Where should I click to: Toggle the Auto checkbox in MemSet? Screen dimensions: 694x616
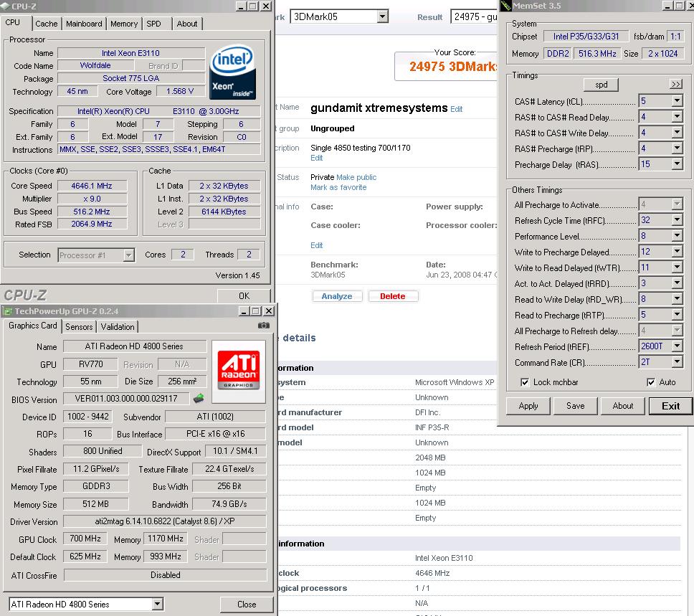click(x=651, y=382)
